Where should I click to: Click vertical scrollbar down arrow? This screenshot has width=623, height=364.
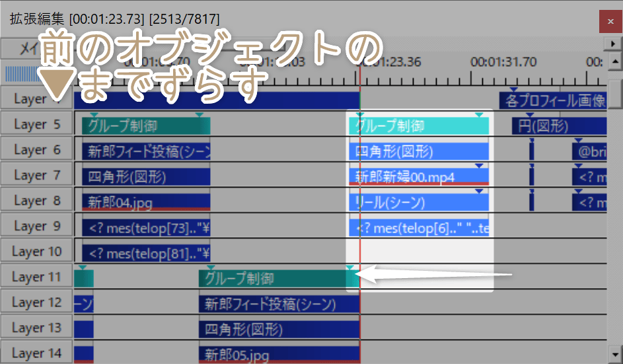click(x=615, y=353)
